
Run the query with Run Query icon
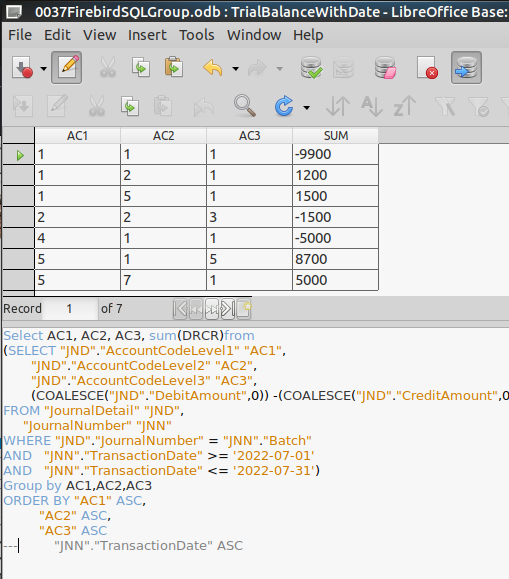[x=311, y=68]
